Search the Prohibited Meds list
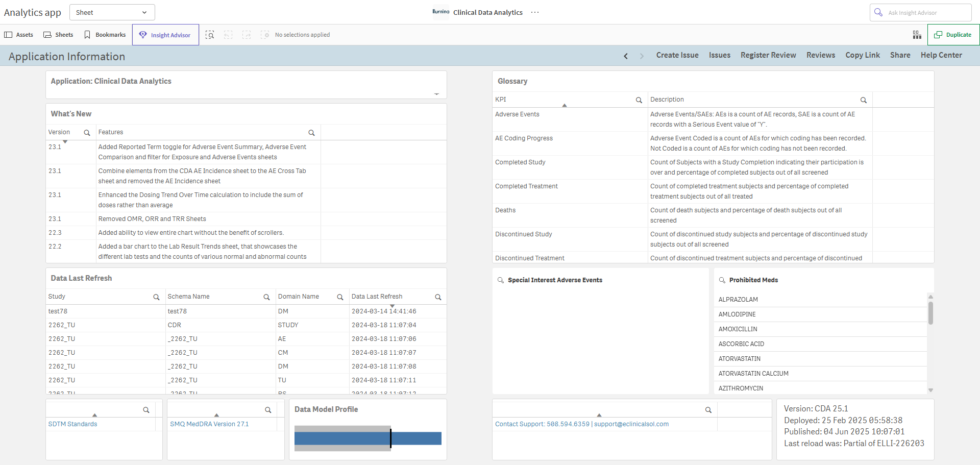The height and width of the screenshot is (465, 980). tap(722, 280)
